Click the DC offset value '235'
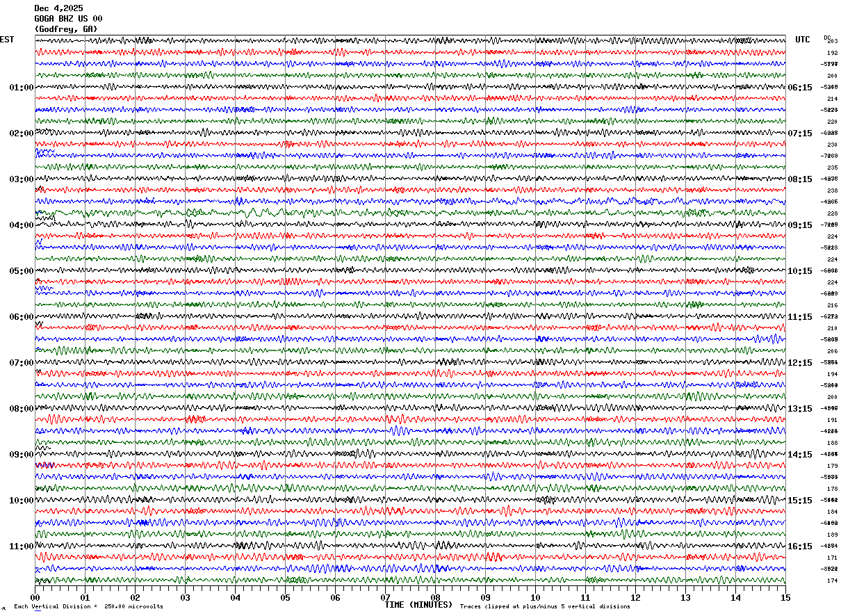 [x=832, y=168]
